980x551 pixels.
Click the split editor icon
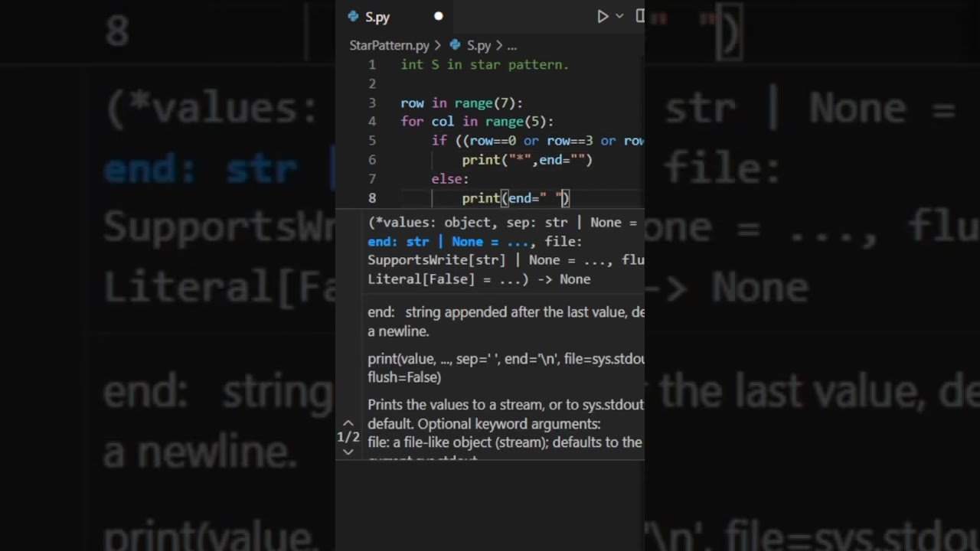[640, 16]
